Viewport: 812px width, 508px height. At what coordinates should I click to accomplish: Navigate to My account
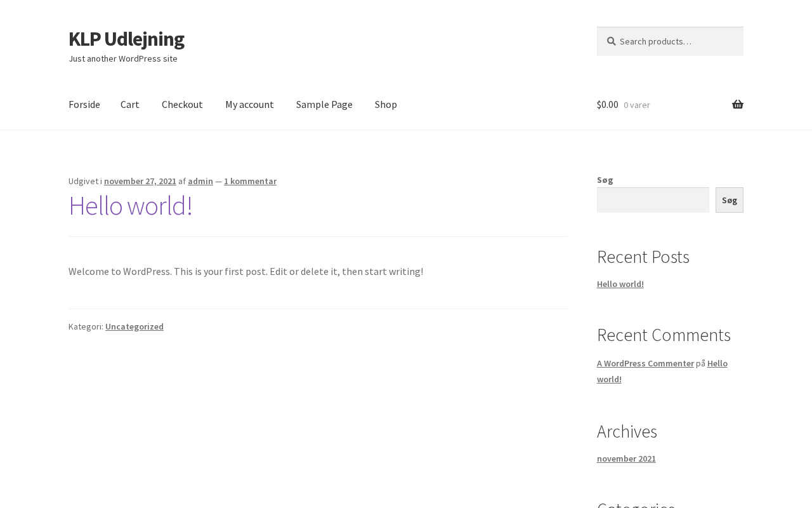(x=249, y=105)
